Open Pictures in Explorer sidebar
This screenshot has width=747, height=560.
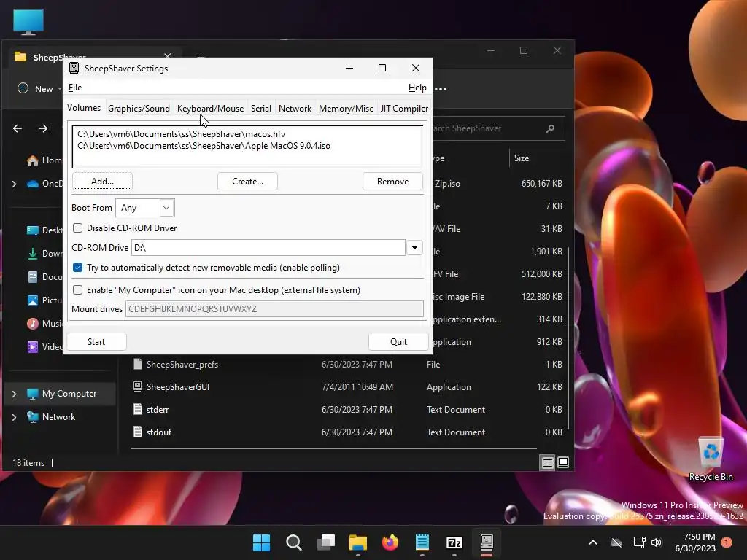tap(44, 300)
